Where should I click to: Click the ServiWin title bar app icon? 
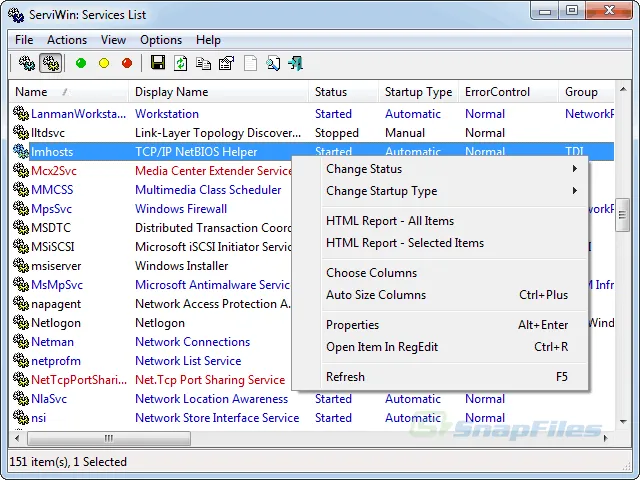click(16, 15)
